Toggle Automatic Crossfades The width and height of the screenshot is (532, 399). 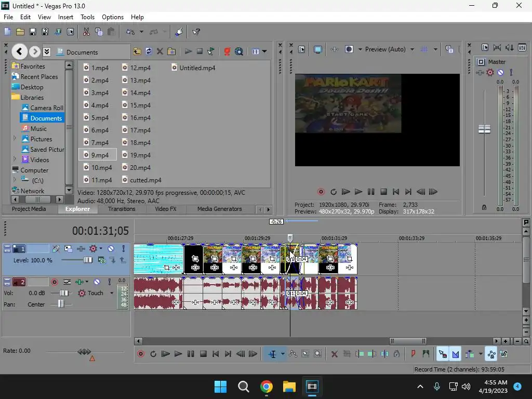[455, 354]
